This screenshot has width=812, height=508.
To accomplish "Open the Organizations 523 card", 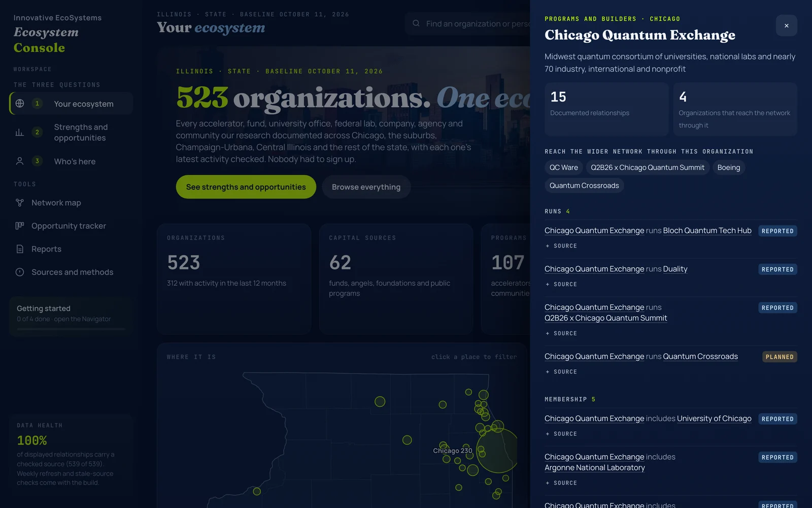I will coord(234,279).
